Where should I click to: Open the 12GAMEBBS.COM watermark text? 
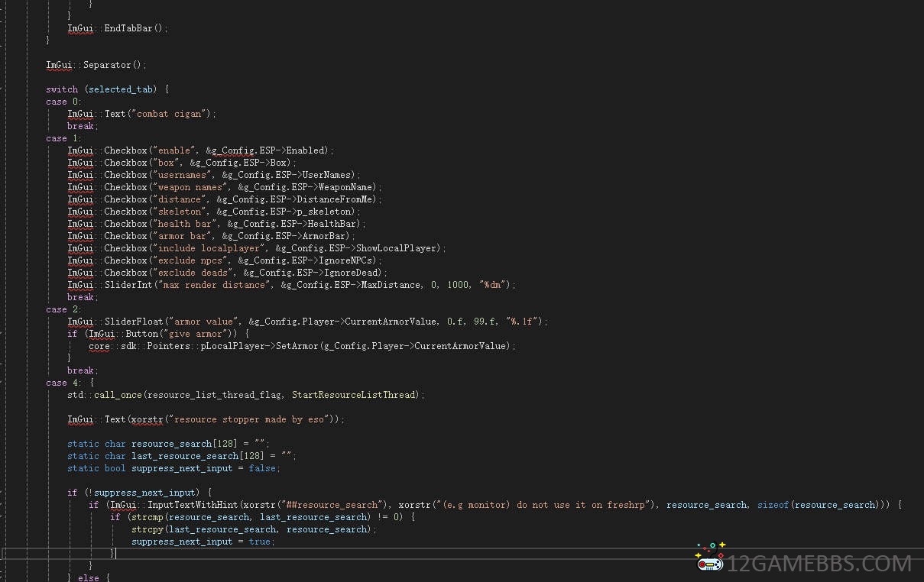(x=819, y=564)
